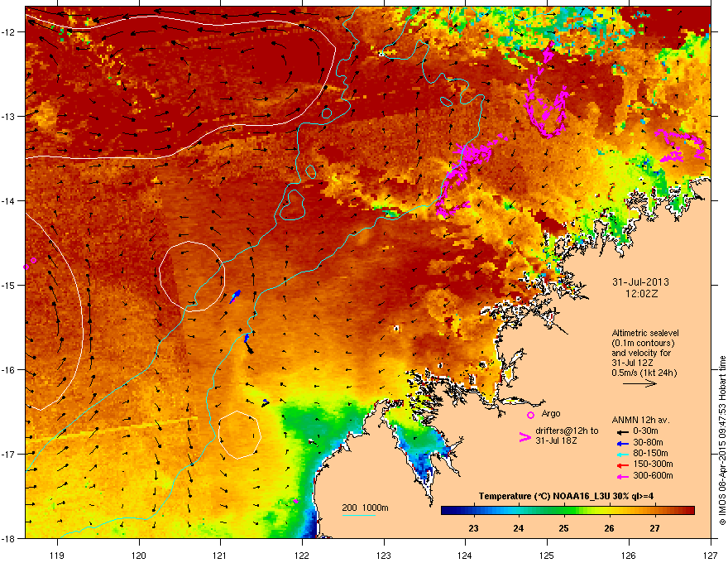Screen dimensions: 728x563
Task: Click the '31-Jul 12Z' caption line
Action: click(x=633, y=363)
